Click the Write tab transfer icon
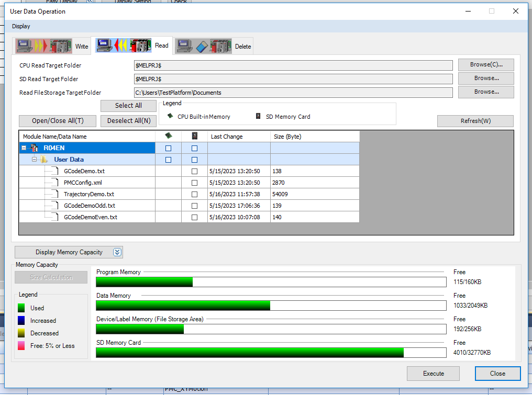Screen dimensions: 532x395 point(45,46)
